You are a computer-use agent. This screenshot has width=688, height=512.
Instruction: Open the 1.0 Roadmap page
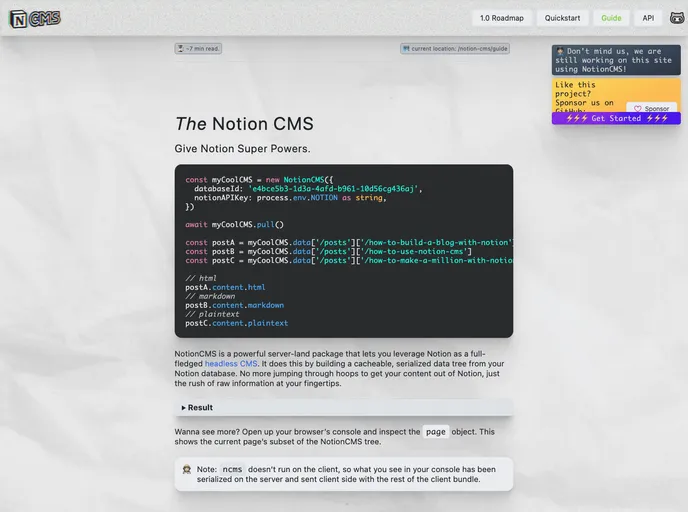point(502,18)
